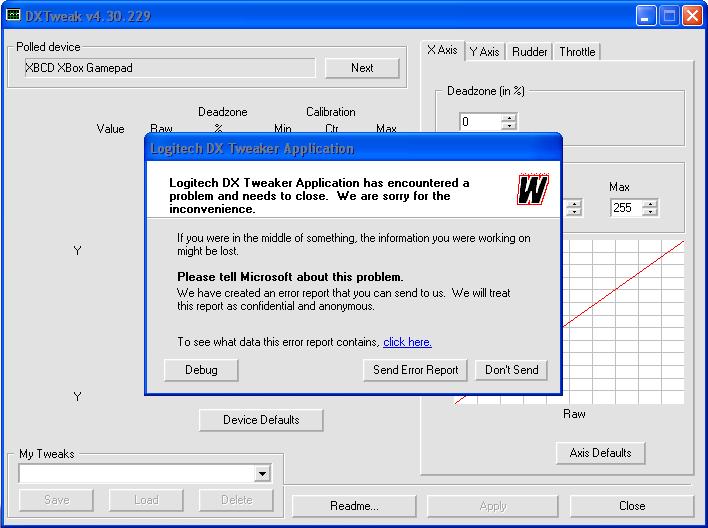Screen dimensions: 708x528
Task: Click the Save button under My Tweaks
Action: pyautogui.click(x=56, y=500)
